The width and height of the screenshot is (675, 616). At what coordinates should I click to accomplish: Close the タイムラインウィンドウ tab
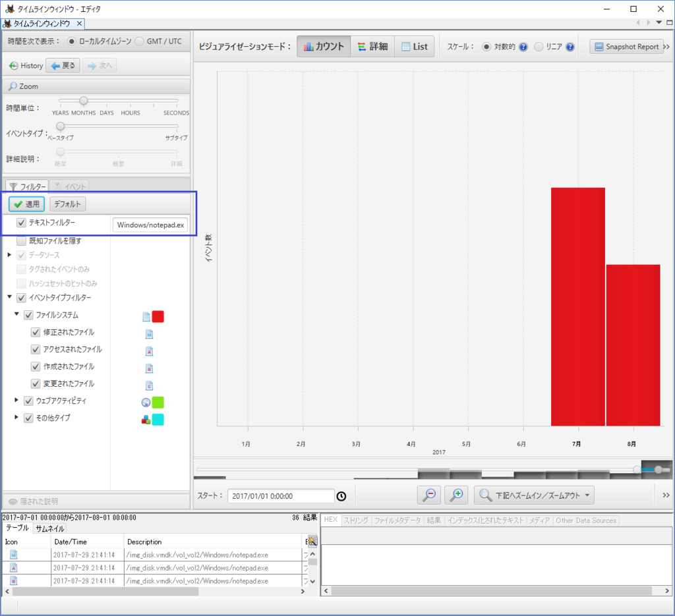point(79,23)
